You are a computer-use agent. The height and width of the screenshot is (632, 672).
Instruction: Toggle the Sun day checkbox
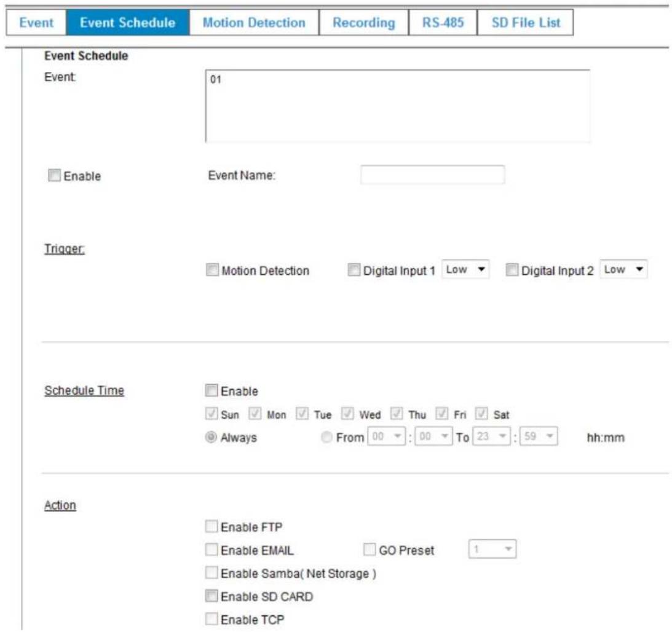point(211,414)
